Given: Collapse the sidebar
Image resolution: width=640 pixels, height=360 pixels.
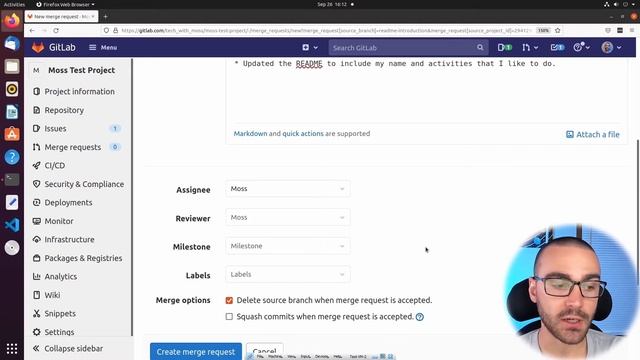Looking at the screenshot, I should (68, 349).
